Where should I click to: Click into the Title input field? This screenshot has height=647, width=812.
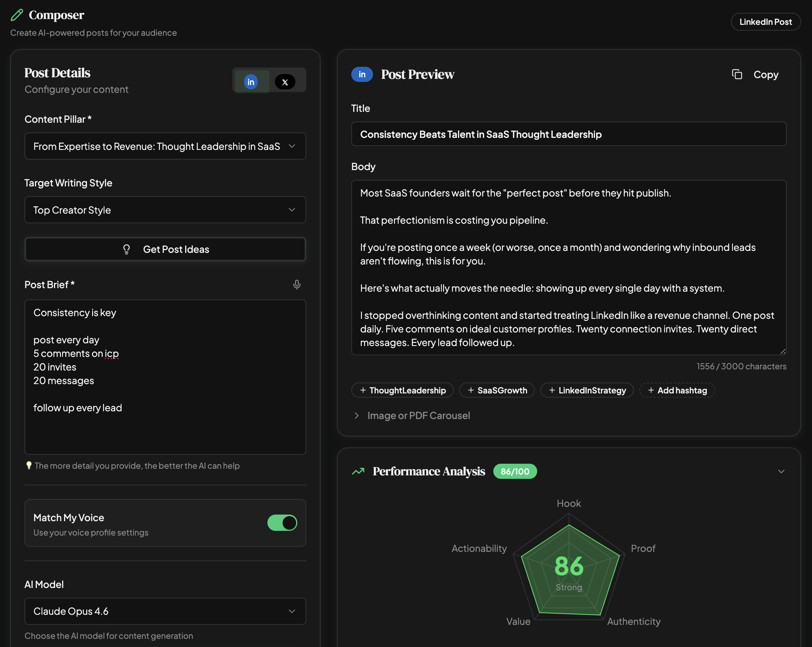pos(568,134)
